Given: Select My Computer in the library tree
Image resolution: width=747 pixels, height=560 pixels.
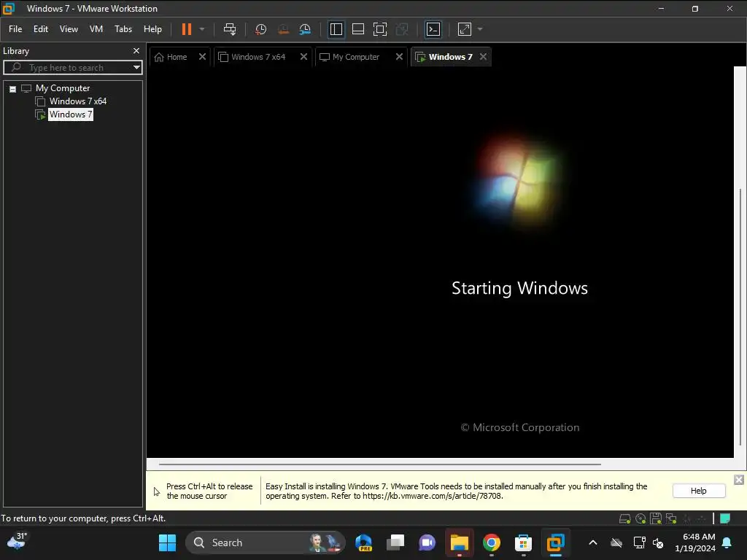Looking at the screenshot, I should [63, 88].
